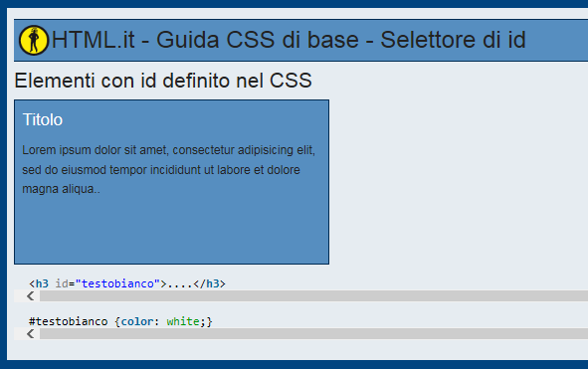Click the '#testobianco' selector in CSS code
The height and width of the screenshot is (369, 588).
[x=69, y=321]
